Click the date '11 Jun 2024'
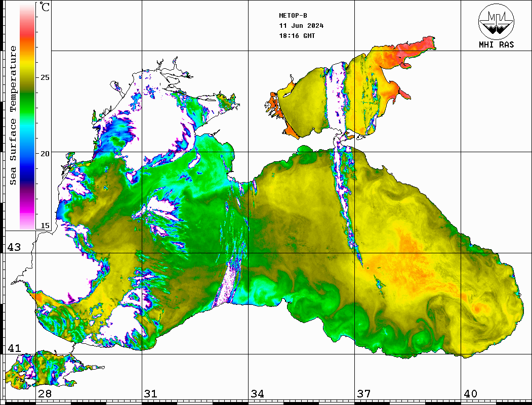The image size is (532, 405). coord(301,26)
